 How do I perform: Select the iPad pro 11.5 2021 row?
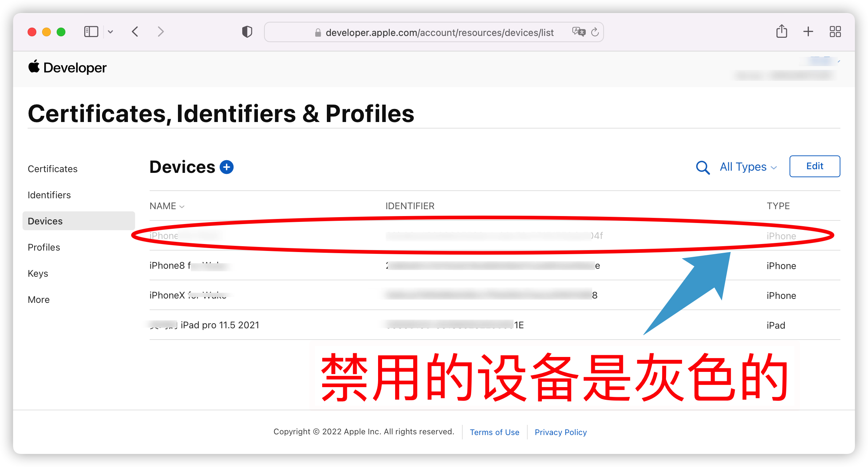[495, 325]
